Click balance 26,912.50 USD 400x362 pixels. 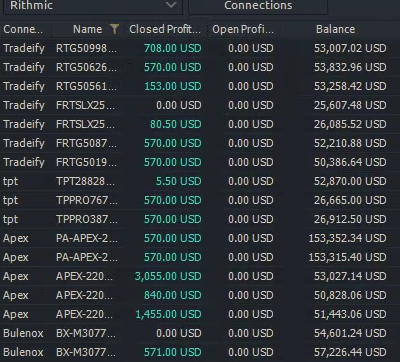point(350,219)
